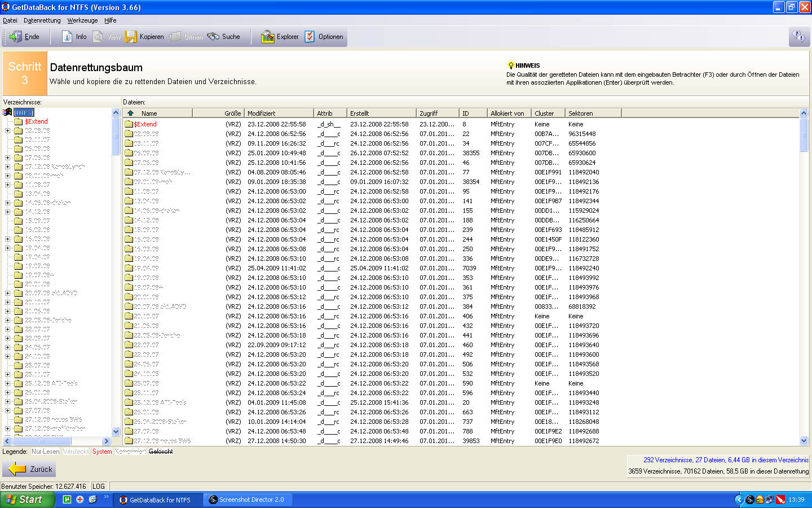Open the Info toolbar button

pos(74,37)
